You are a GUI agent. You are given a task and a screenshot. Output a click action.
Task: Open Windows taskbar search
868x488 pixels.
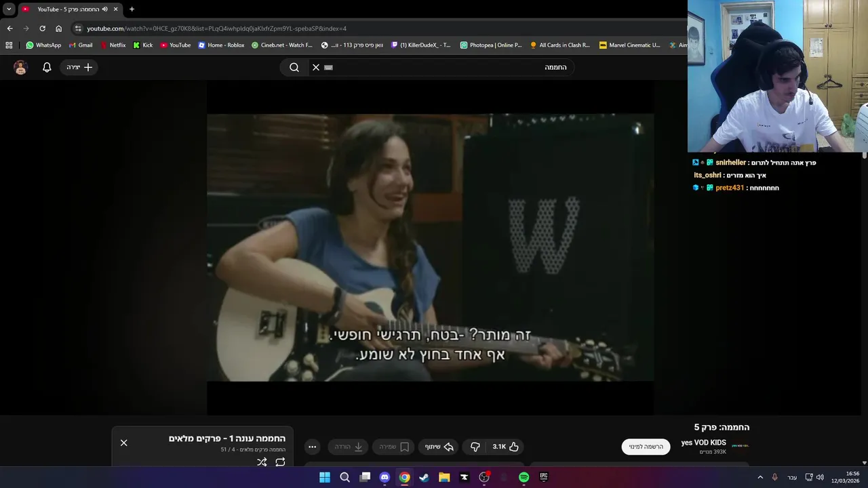[344, 477]
